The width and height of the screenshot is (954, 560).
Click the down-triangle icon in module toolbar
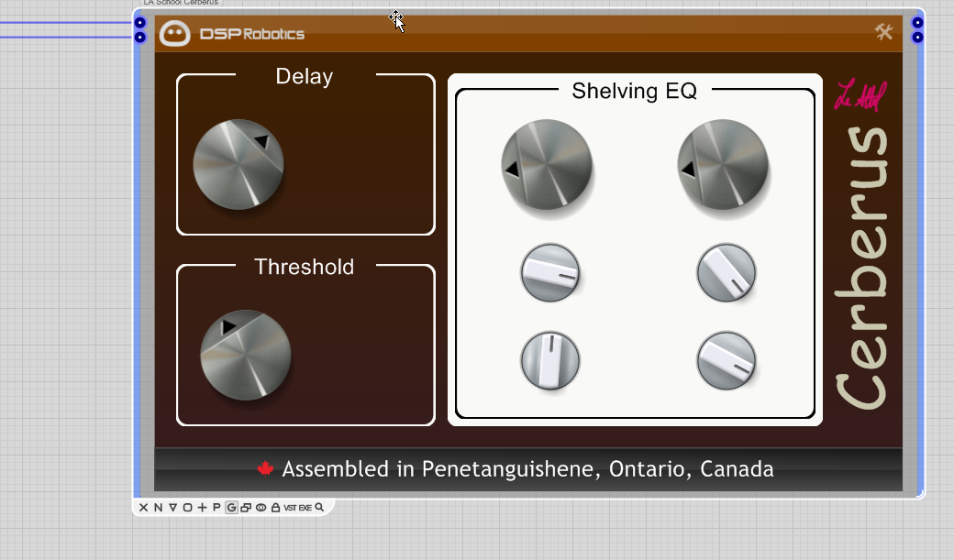(172, 507)
